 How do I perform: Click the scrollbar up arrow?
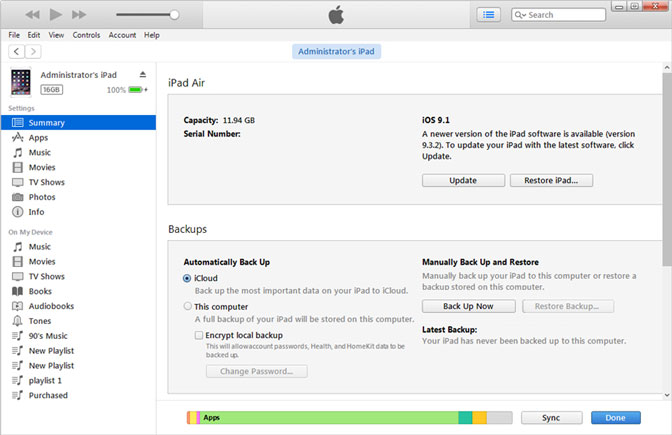click(667, 67)
